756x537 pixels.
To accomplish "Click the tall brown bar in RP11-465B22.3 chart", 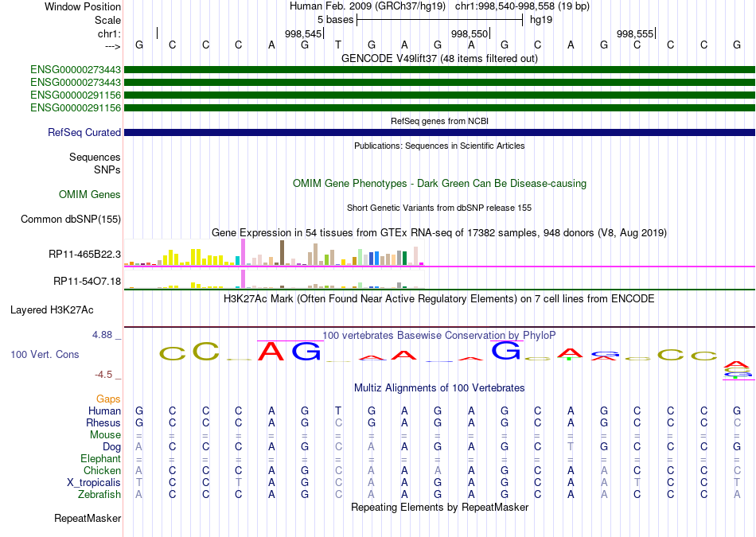I will pos(282,253).
